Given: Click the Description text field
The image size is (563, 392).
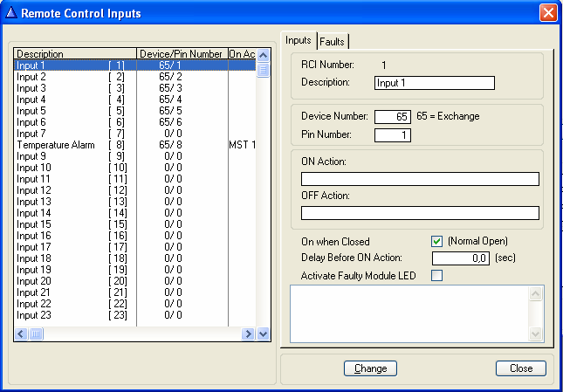Looking at the screenshot, I should pos(434,83).
